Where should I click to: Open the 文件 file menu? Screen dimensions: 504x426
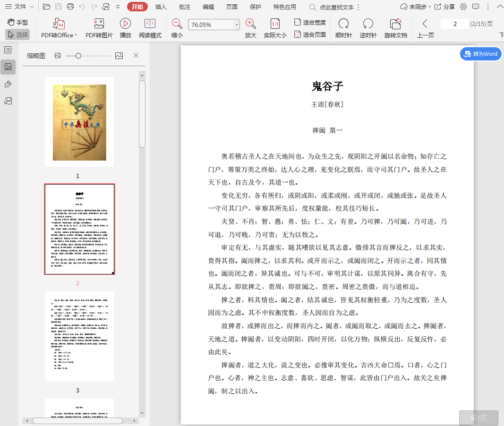click(19, 7)
